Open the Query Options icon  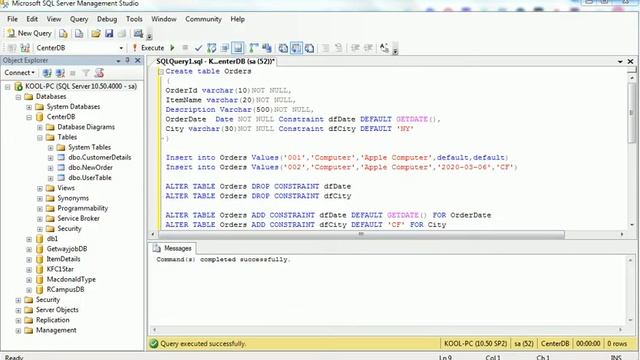(x=224, y=48)
